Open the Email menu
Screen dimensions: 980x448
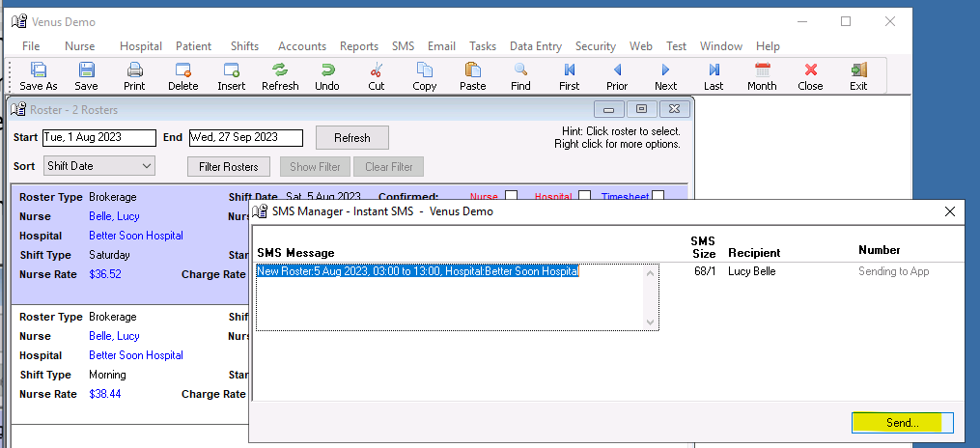tap(441, 46)
